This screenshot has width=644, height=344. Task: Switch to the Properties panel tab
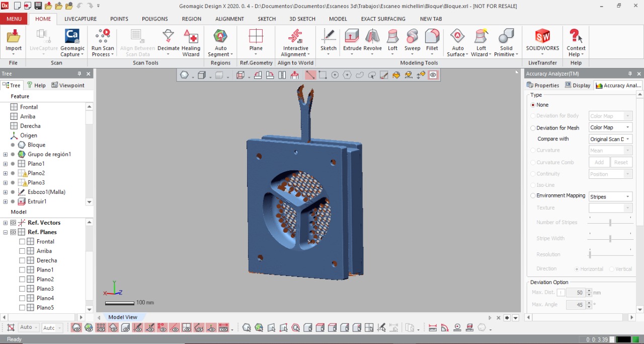(x=543, y=85)
